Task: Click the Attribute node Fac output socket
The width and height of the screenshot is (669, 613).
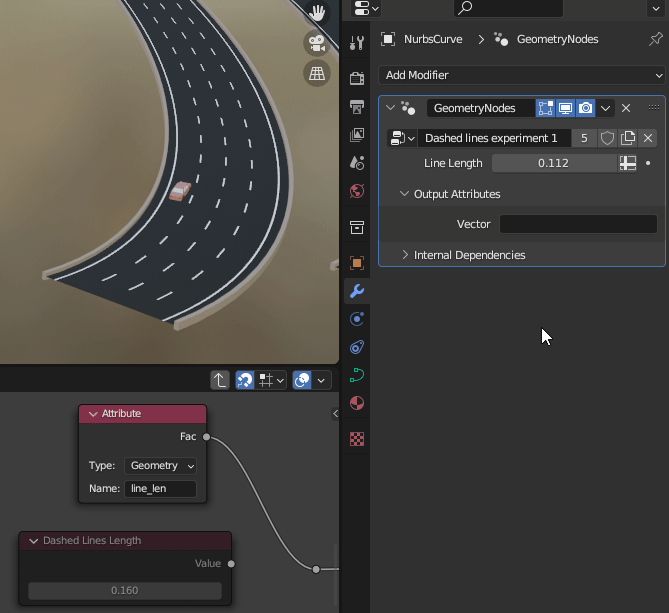Action: 207,437
